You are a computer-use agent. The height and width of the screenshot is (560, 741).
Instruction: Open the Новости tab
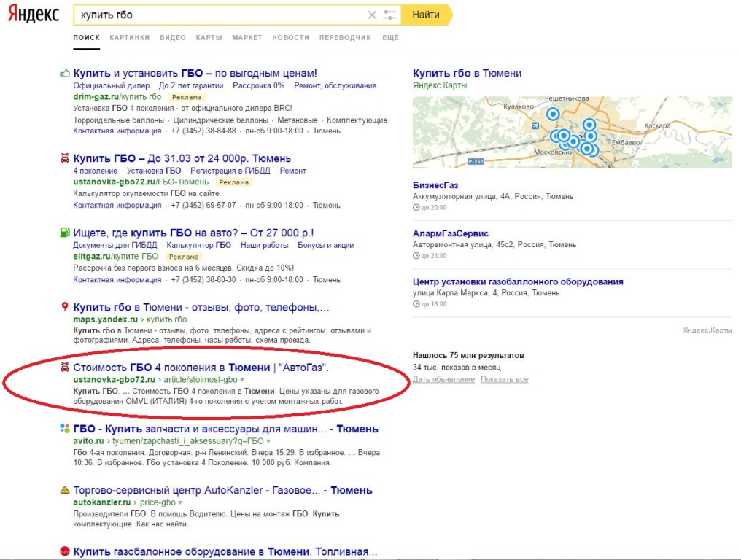pos(290,38)
